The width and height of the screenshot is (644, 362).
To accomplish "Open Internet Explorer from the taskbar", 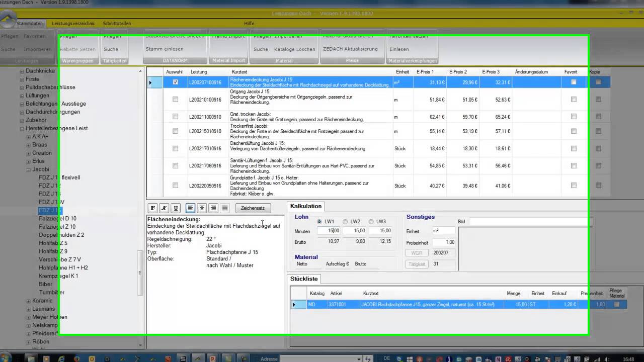I will (61, 358).
